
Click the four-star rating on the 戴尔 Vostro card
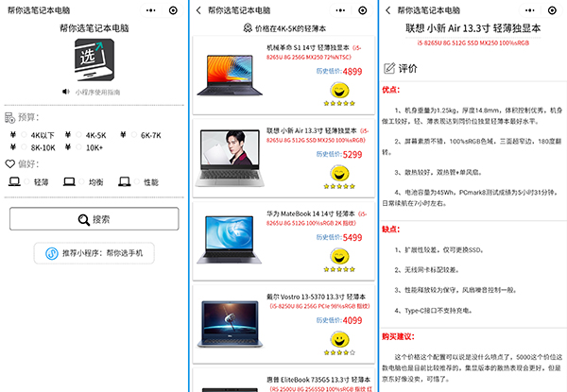coord(339,352)
